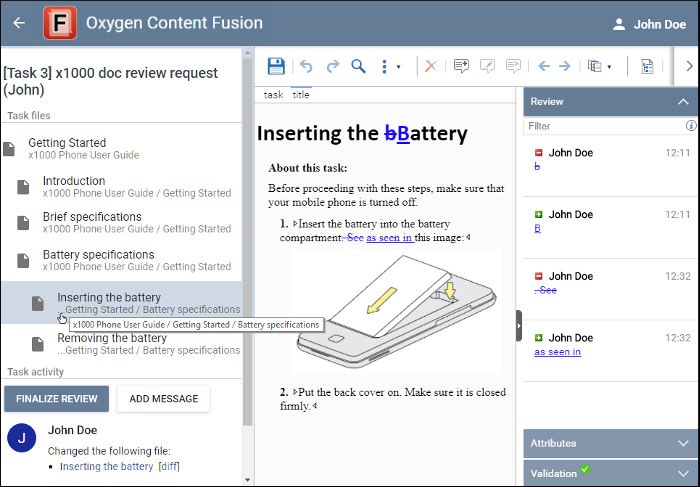Click the Inserting the Battery title
Image resolution: width=700 pixels, height=487 pixels.
coord(362,133)
